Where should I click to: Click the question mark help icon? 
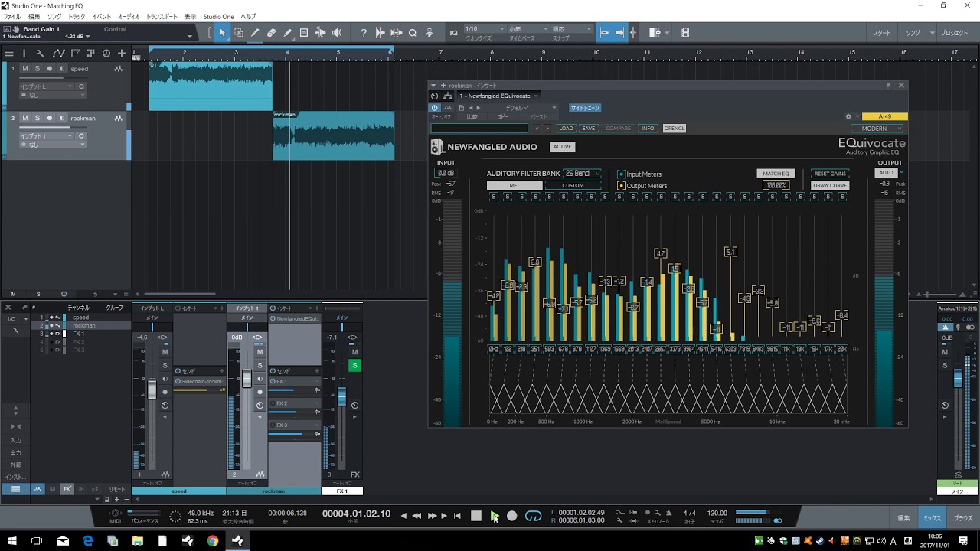364,32
